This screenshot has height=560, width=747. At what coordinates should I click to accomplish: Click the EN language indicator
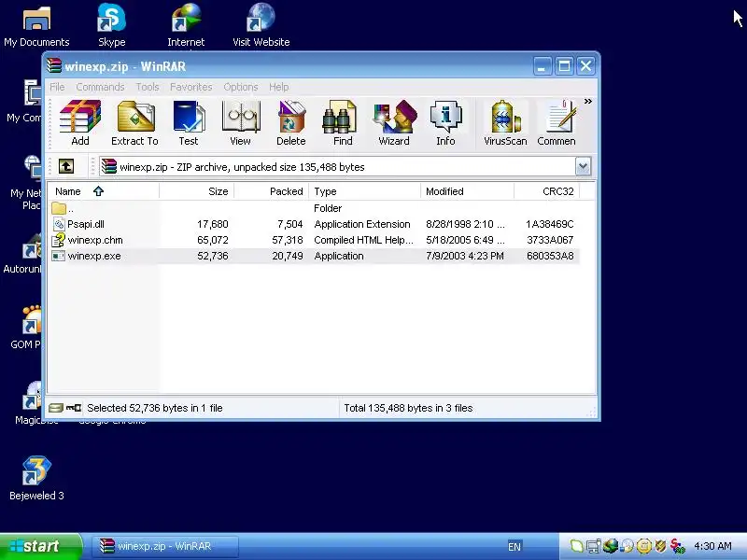(514, 547)
